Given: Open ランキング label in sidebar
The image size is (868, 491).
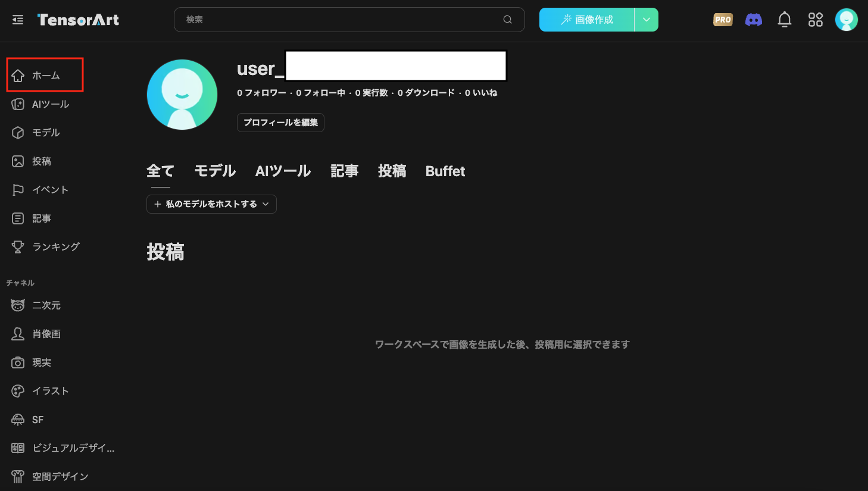Looking at the screenshot, I should (x=56, y=247).
